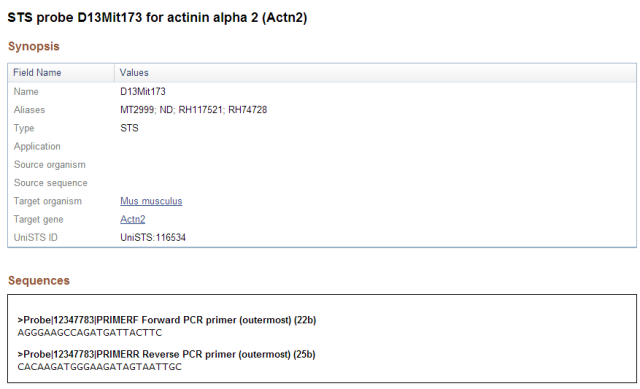This screenshot has width=640, height=389.
Task: Click the Synopsis section heading
Action: coord(34,46)
